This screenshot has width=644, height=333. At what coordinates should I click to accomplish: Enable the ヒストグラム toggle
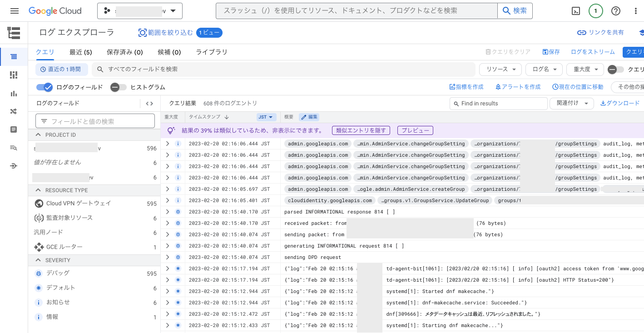click(x=119, y=87)
